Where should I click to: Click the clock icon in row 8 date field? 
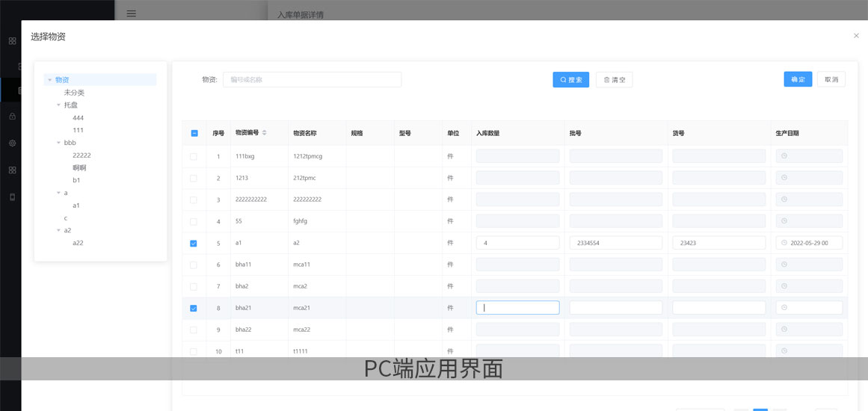click(784, 307)
